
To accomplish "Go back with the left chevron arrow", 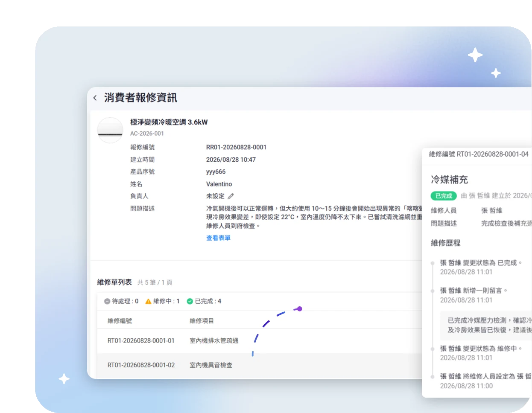I will pos(95,98).
